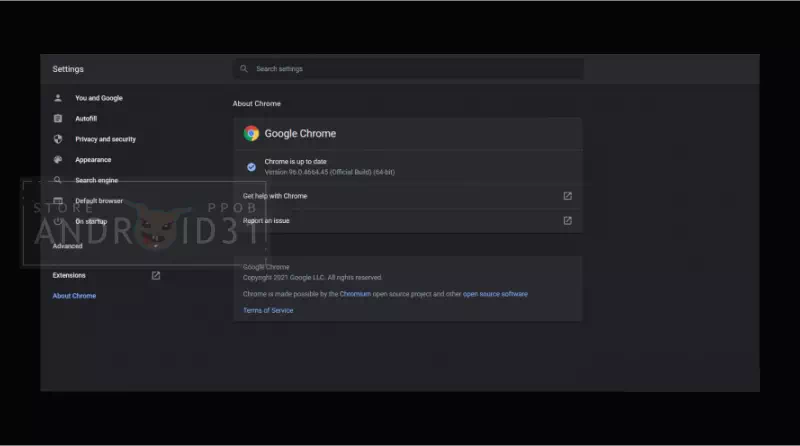Click the Google Chrome logo icon

(251, 133)
